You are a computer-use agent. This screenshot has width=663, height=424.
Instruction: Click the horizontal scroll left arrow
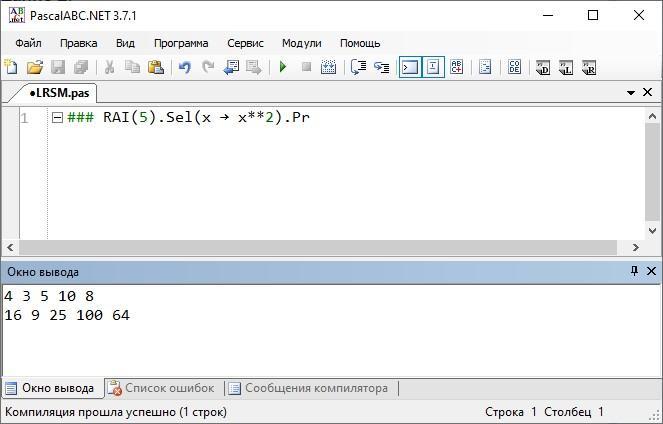tap(11, 248)
